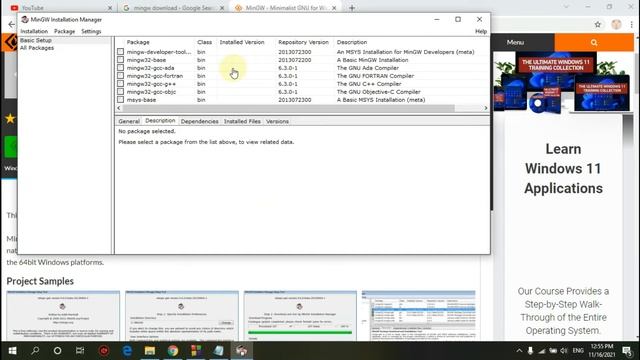This screenshot has width=640, height=360.
Task: Open Chrome profile avatar
Action: [x=616, y=24]
